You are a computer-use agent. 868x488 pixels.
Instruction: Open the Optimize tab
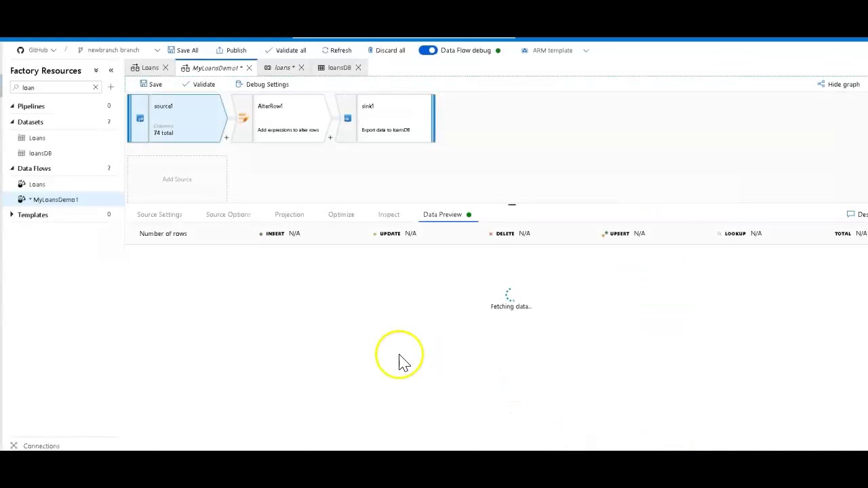pos(341,215)
